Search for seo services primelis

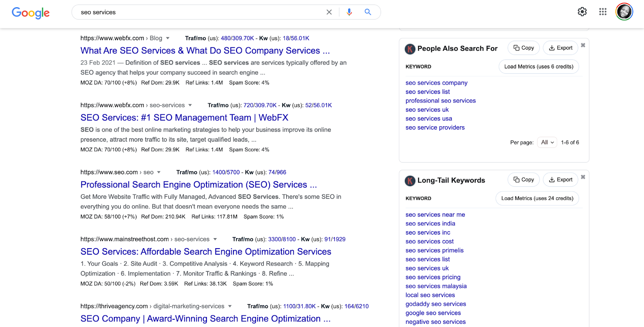point(435,250)
